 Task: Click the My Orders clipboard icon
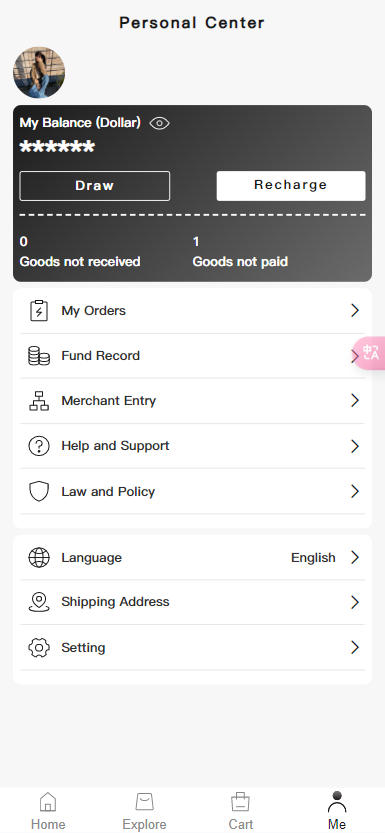click(39, 311)
